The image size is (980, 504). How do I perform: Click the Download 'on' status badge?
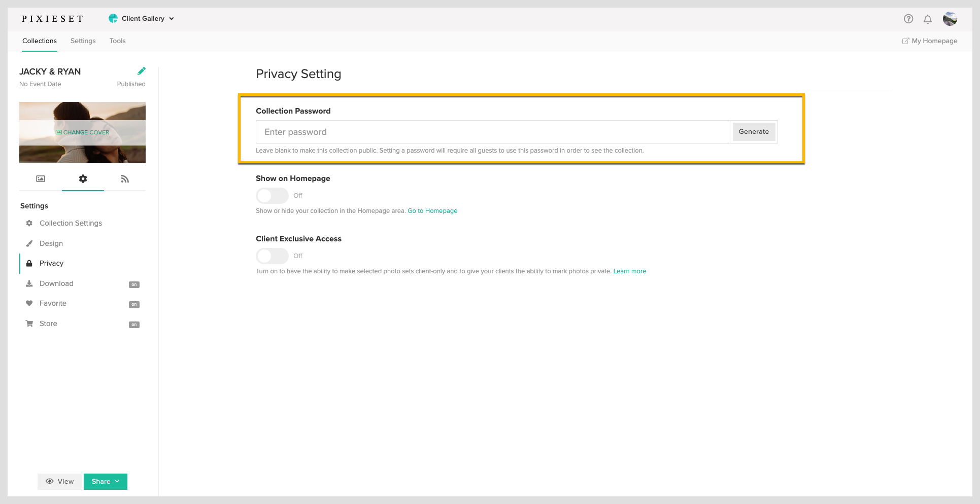pyautogui.click(x=134, y=284)
